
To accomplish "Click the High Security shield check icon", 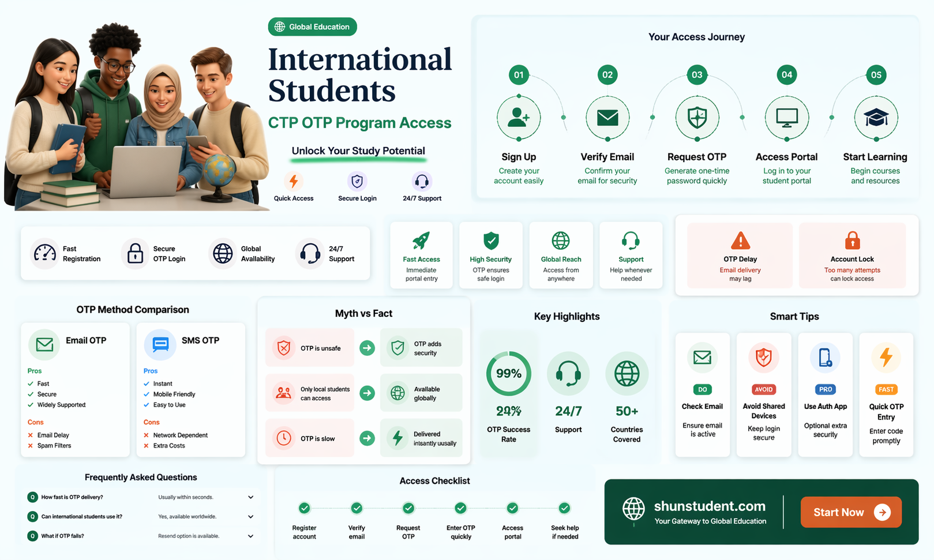I will click(x=491, y=240).
